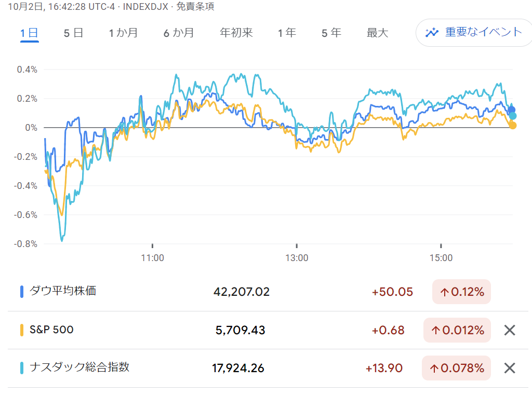This screenshot has height=395, width=532.
Task: Switch to the 1年 range
Action: [x=287, y=33]
